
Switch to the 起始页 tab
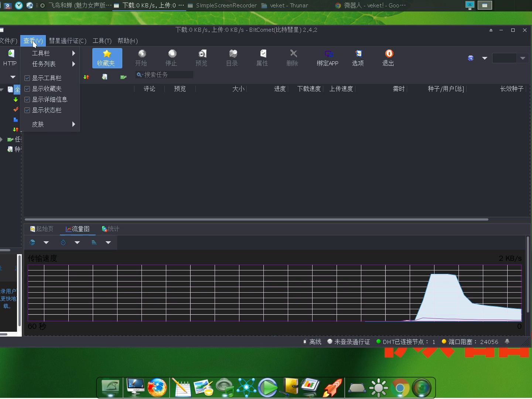coord(42,229)
